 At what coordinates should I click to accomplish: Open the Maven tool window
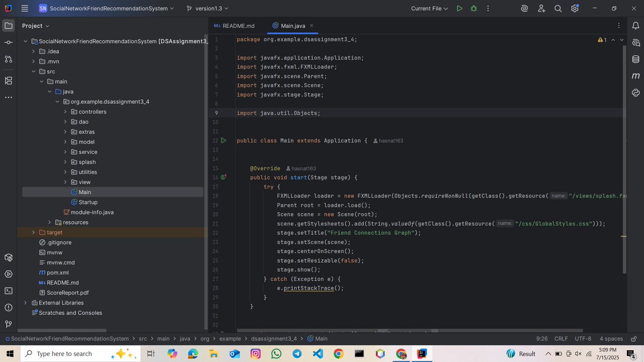click(636, 76)
